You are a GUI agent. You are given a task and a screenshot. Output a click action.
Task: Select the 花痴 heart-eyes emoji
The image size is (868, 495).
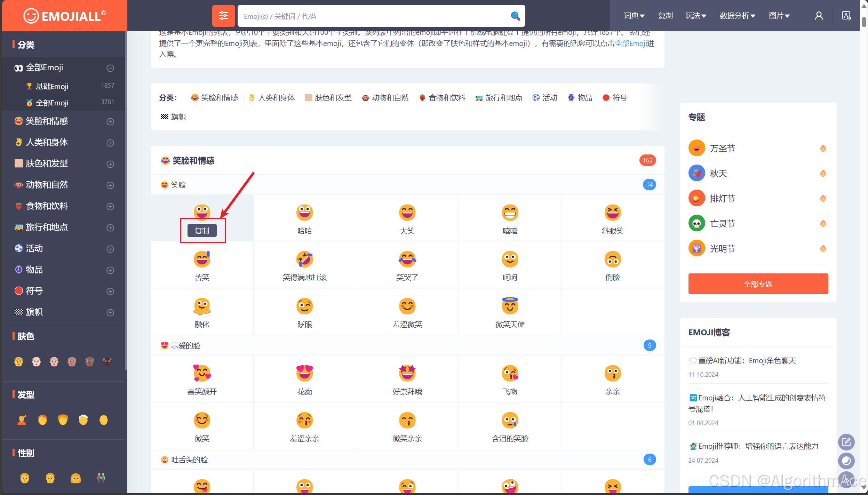(x=304, y=373)
